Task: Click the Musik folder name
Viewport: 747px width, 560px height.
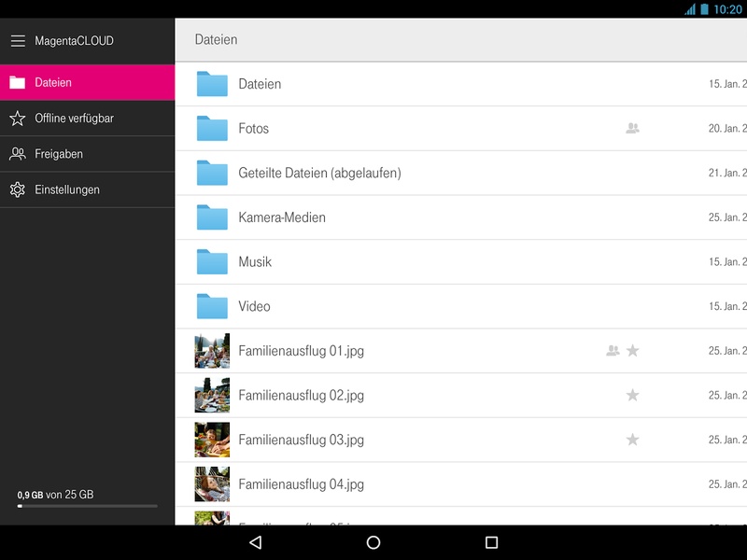Action: (255, 262)
